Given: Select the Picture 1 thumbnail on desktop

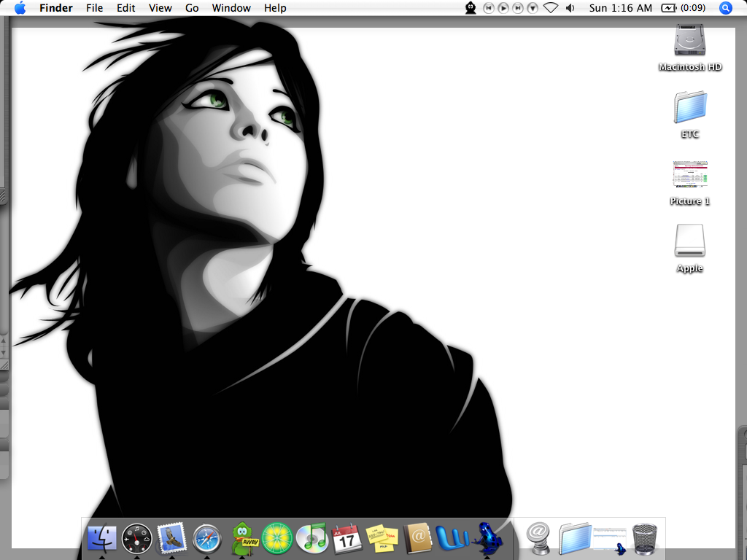Looking at the screenshot, I should click(x=690, y=174).
